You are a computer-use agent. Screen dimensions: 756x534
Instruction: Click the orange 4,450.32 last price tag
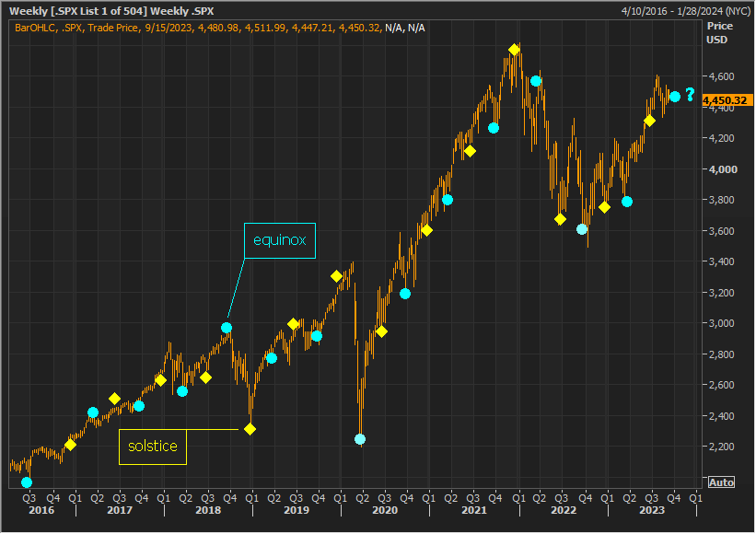727,100
